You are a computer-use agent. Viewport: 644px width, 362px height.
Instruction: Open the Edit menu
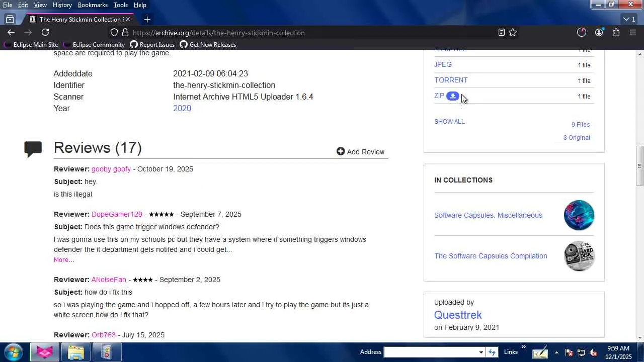tap(23, 5)
